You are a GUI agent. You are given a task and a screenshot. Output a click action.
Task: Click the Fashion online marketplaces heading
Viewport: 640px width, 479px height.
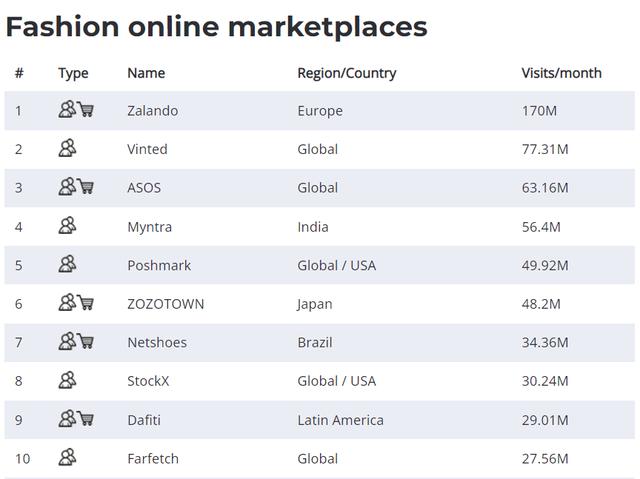pos(216,26)
